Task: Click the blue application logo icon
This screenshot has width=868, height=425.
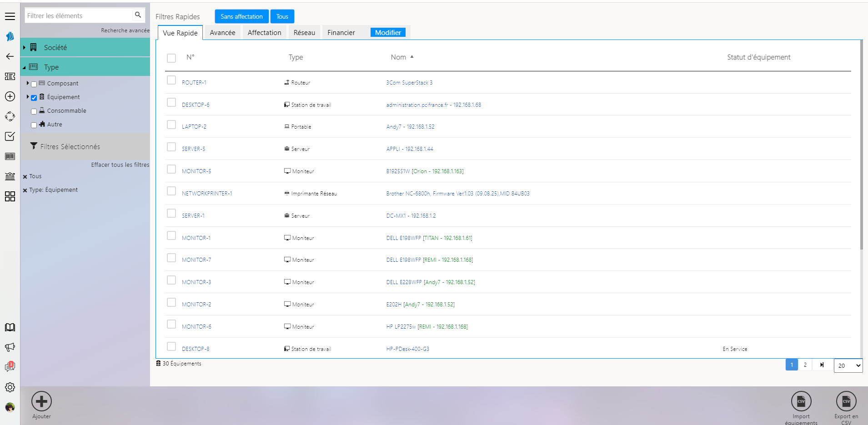Action: [10, 36]
